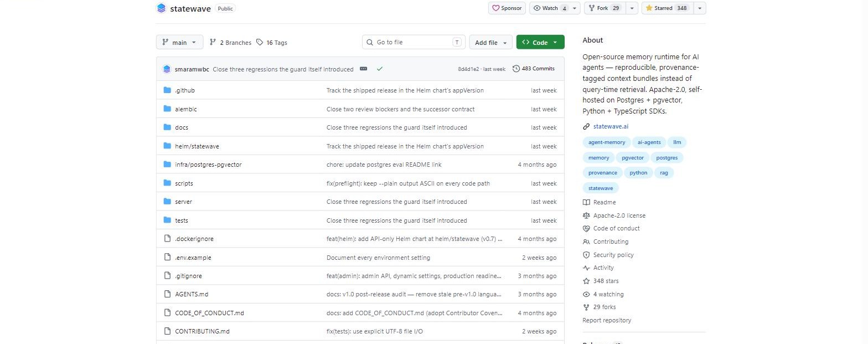Select the rag topic tag
Image resolution: width=868 pixels, height=344 pixels.
click(664, 173)
